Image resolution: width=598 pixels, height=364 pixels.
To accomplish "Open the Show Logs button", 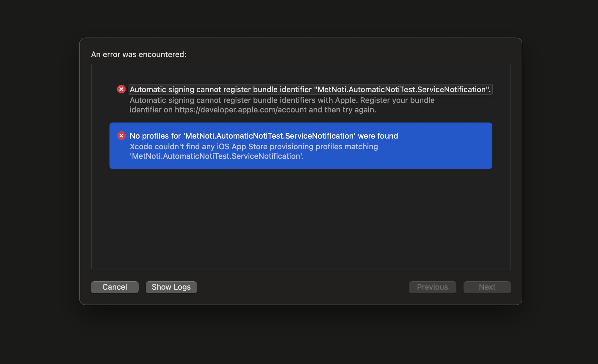I will (171, 287).
